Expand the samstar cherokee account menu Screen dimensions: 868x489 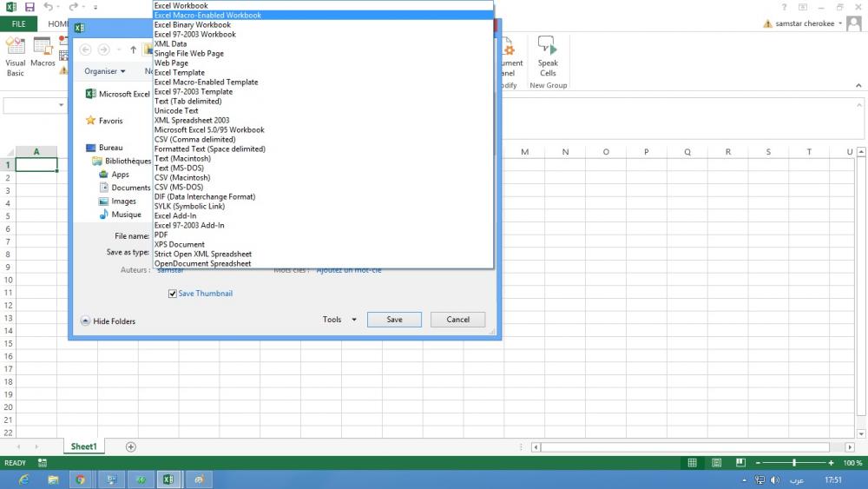[x=840, y=23]
